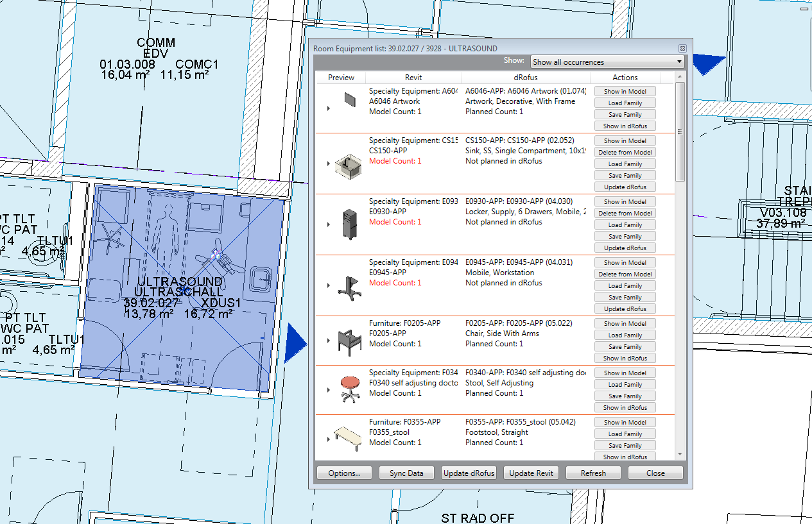Viewport: 812px width, 524px height.
Task: Click the equipment list scrollbar up arrow
Action: pyautogui.click(x=680, y=77)
